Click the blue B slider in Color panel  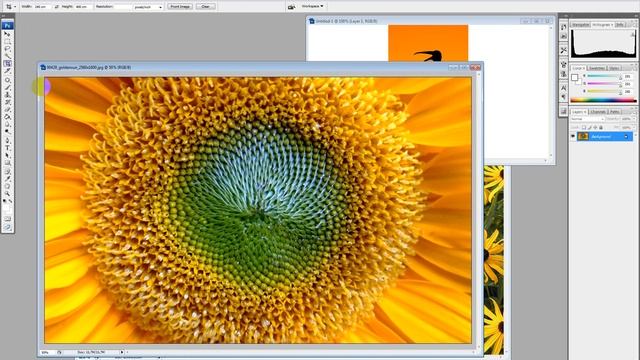click(604, 91)
